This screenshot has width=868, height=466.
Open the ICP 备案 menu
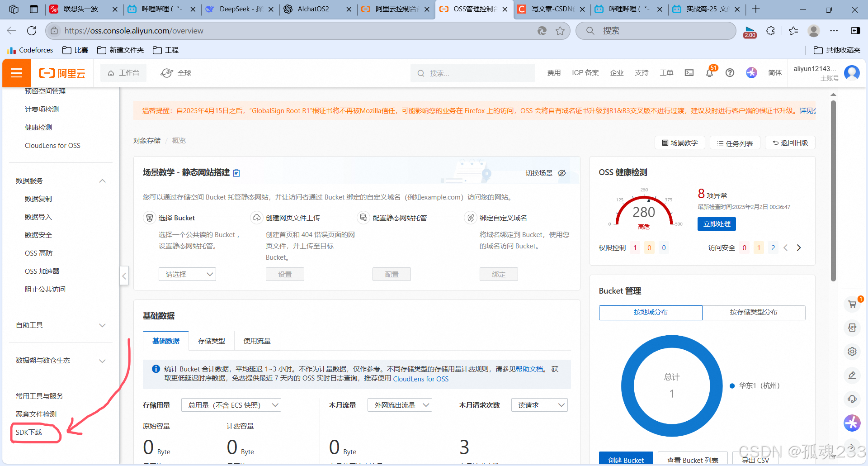(x=585, y=73)
